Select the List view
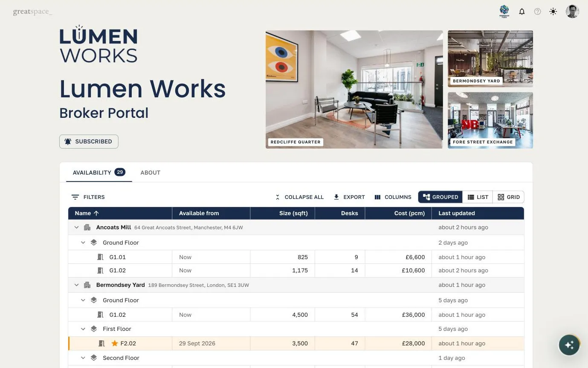The width and height of the screenshot is (588, 368). click(x=478, y=197)
